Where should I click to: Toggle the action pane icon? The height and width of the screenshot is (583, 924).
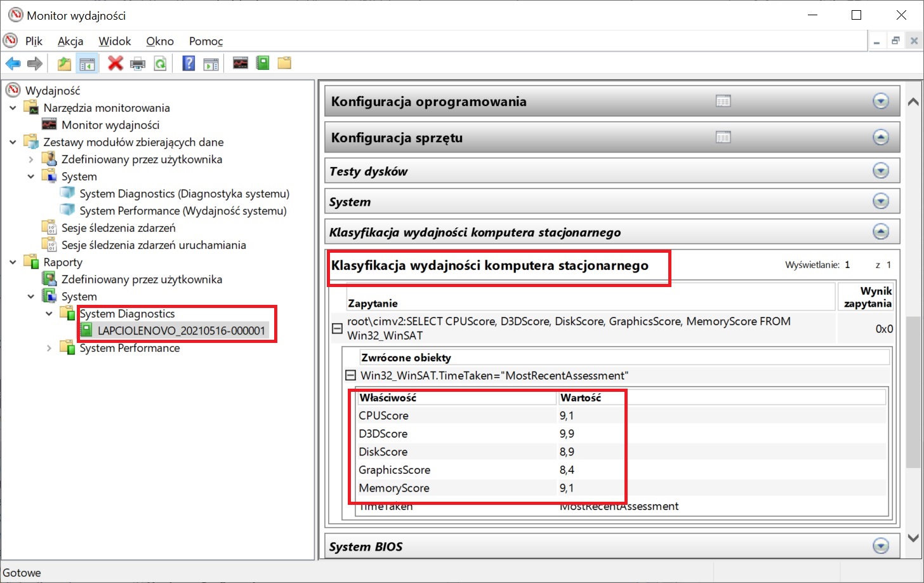[x=210, y=63]
